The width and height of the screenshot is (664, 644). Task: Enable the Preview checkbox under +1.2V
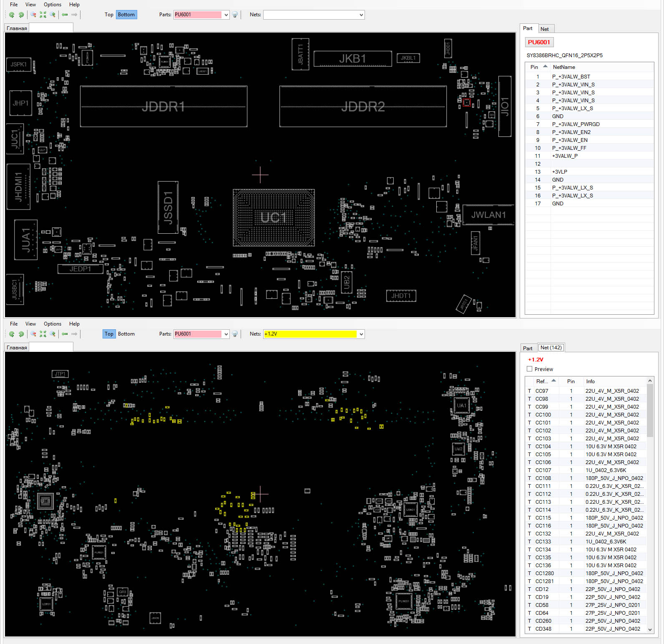tap(530, 369)
